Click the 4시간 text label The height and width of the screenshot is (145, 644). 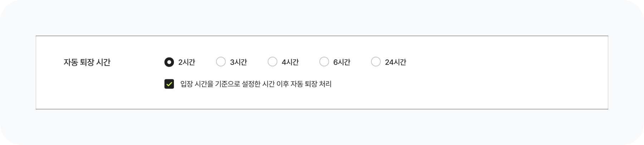(x=290, y=62)
